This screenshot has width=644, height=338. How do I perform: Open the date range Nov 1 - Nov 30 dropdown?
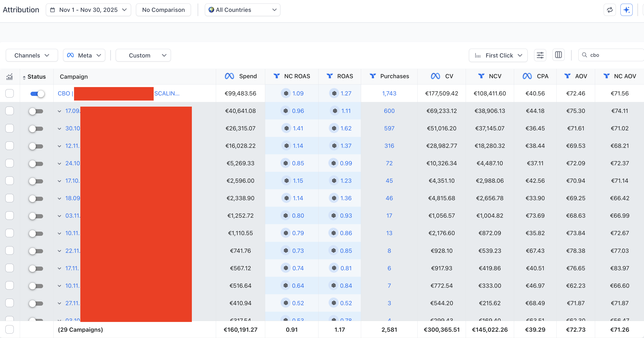tap(88, 10)
